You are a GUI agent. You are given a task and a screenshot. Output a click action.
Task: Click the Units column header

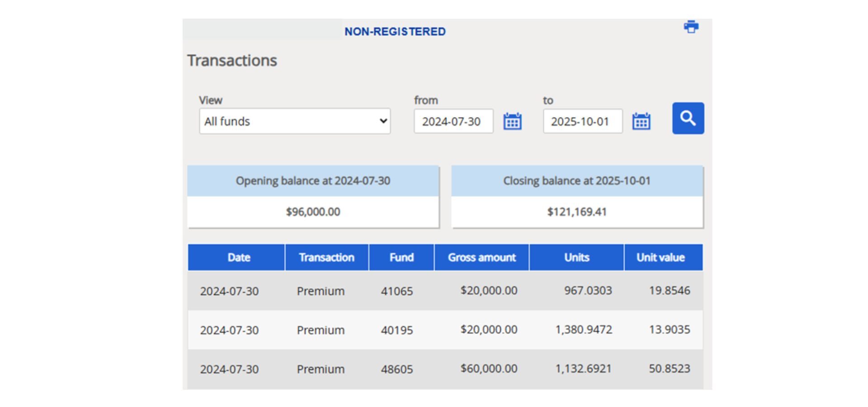576,257
